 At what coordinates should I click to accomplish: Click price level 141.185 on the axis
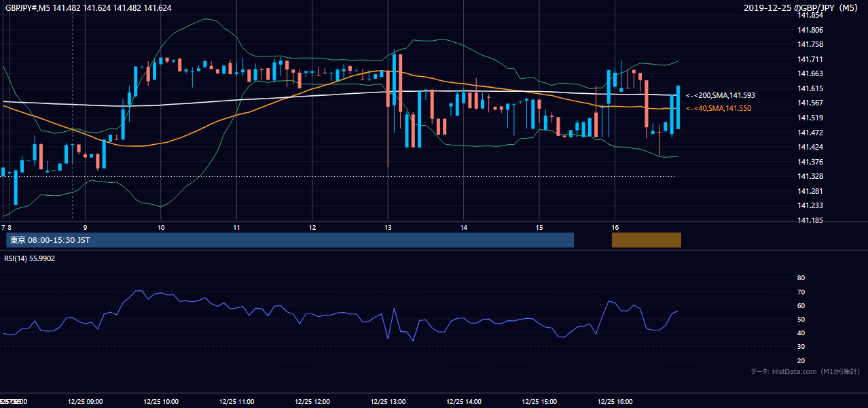pyautogui.click(x=810, y=220)
